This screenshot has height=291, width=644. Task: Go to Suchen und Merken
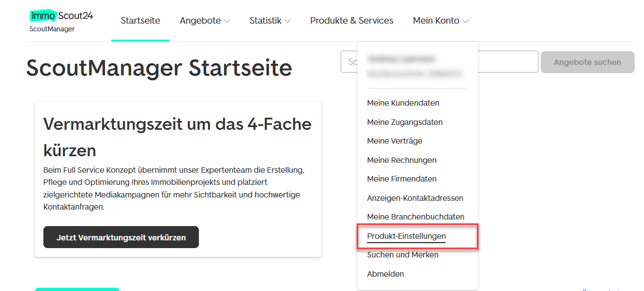click(x=402, y=255)
